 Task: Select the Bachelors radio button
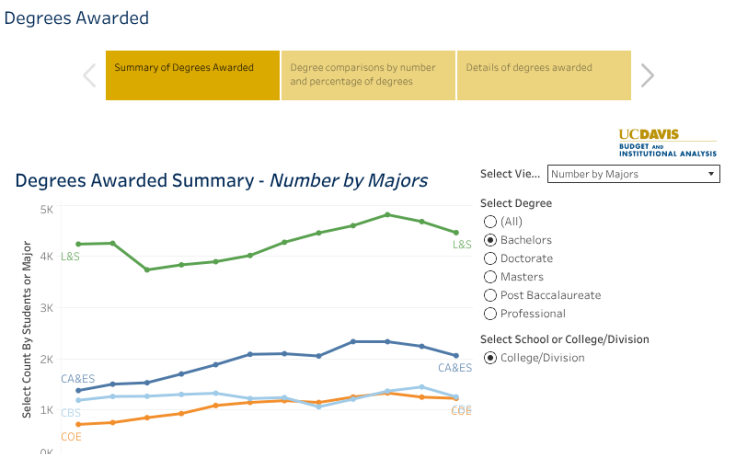coord(490,240)
